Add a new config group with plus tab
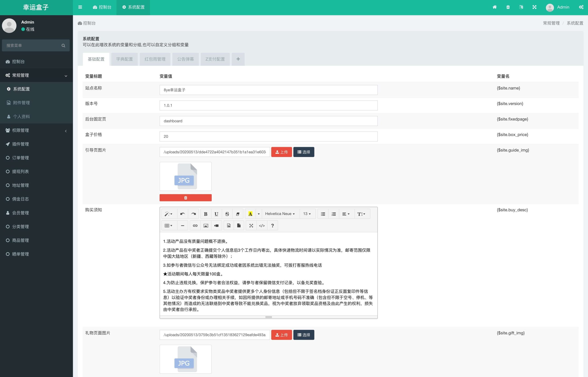 tap(238, 59)
